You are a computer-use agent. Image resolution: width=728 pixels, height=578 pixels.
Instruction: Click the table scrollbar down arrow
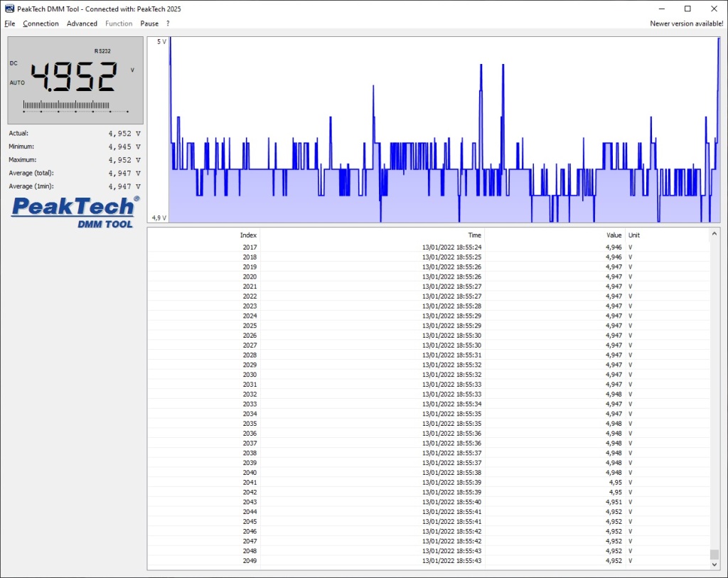(714, 564)
